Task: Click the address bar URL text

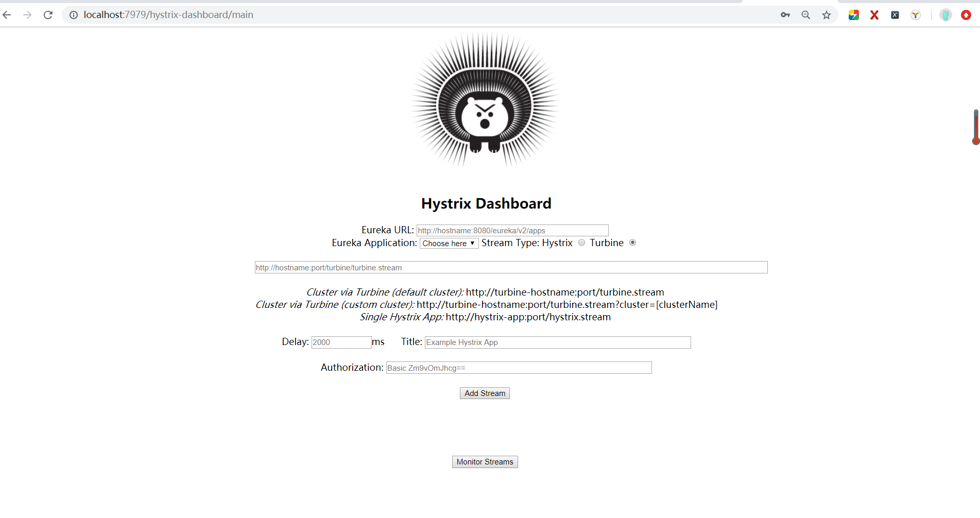Action: [x=168, y=15]
